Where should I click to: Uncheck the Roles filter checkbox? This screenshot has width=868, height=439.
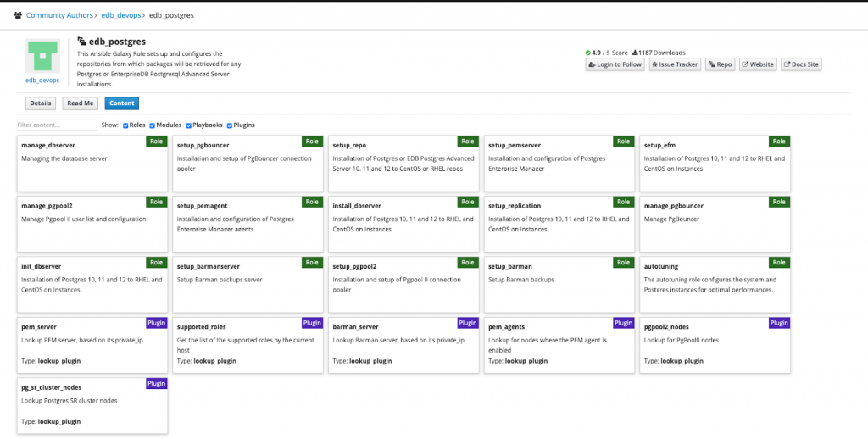126,125
